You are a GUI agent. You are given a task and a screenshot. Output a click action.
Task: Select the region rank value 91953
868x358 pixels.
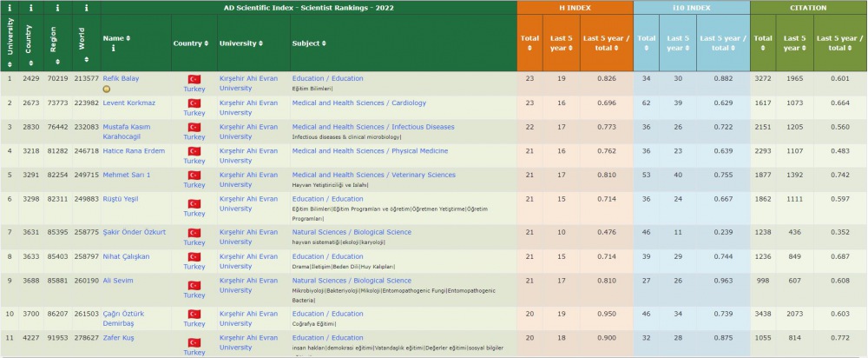[x=57, y=337]
